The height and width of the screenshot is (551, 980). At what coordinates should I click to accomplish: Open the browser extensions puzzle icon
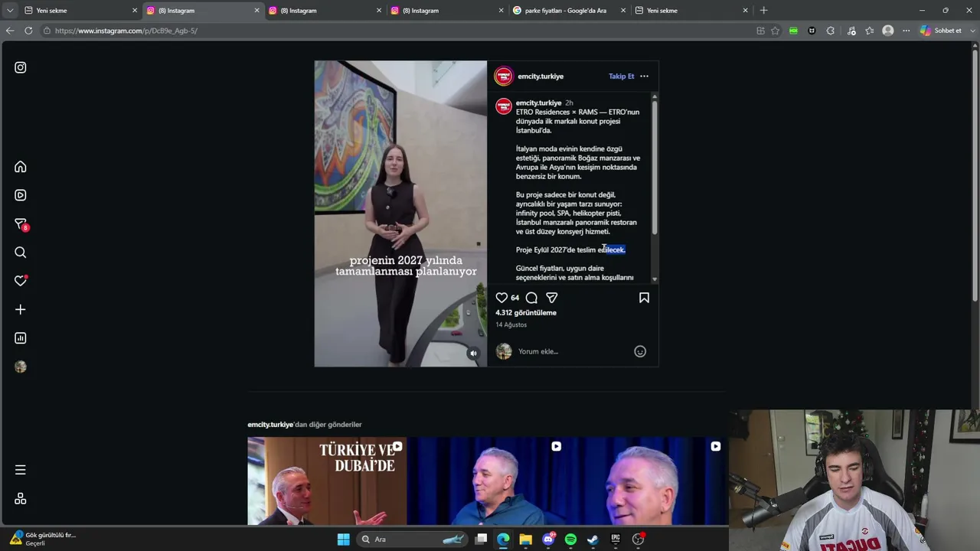831,31
